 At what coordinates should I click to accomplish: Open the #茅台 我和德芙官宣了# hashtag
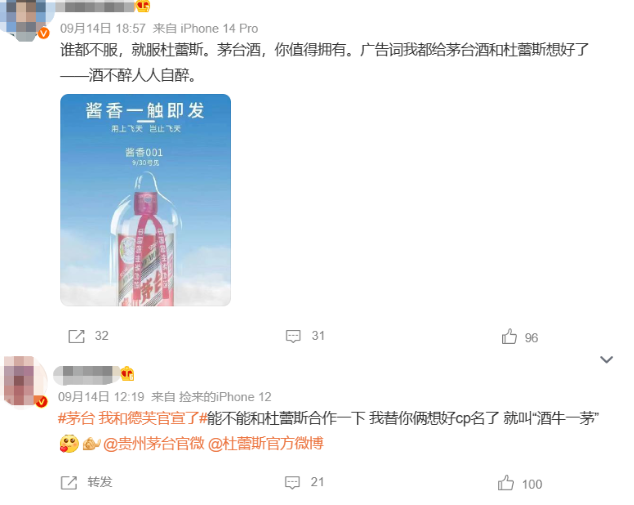point(132,418)
